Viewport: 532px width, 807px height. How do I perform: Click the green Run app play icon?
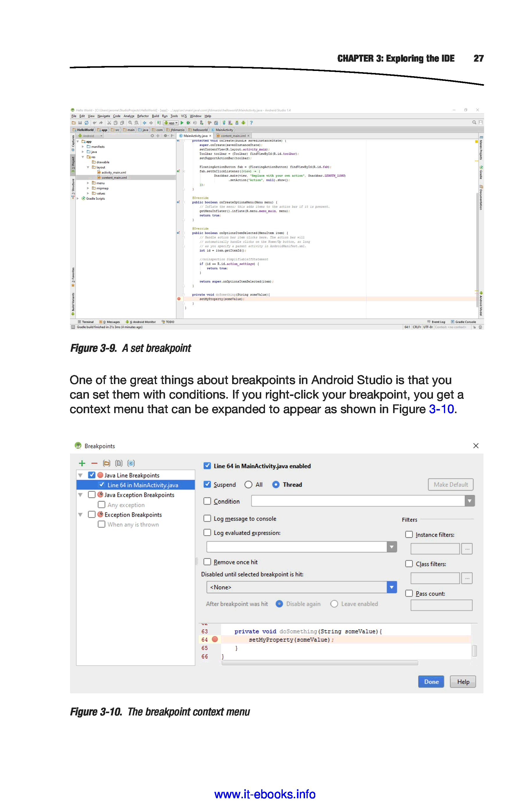[x=182, y=123]
